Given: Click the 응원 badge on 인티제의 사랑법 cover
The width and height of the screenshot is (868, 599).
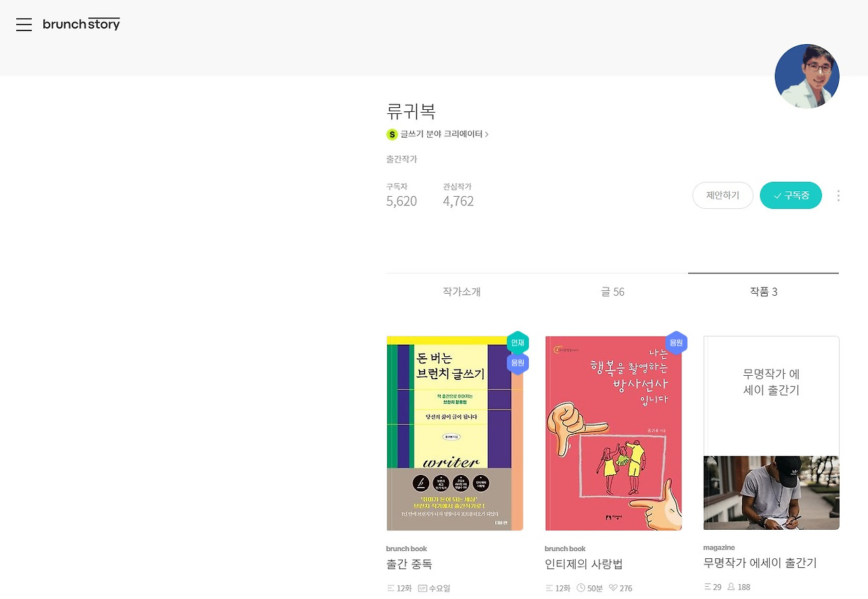Looking at the screenshot, I should tap(676, 343).
